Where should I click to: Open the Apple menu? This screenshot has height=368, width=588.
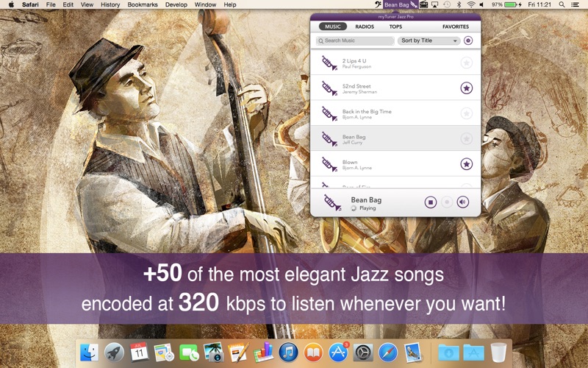[11, 4]
